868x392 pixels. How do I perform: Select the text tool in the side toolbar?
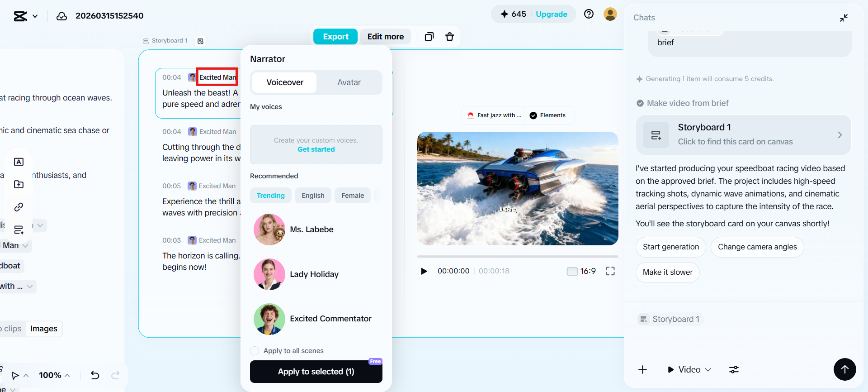(x=19, y=162)
